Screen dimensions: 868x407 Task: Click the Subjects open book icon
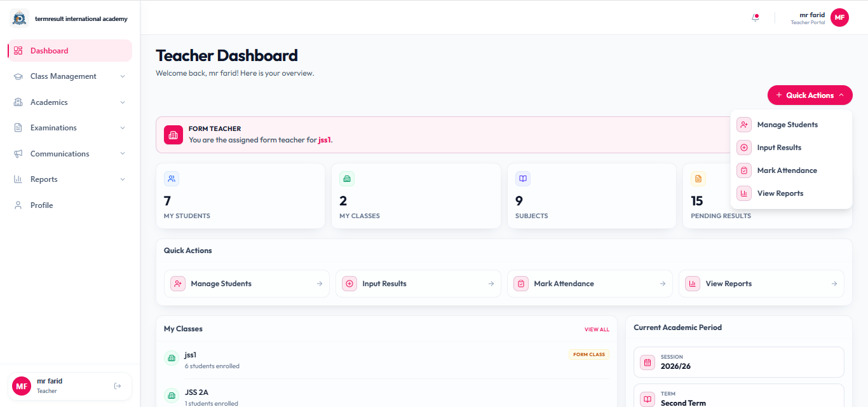(x=523, y=179)
